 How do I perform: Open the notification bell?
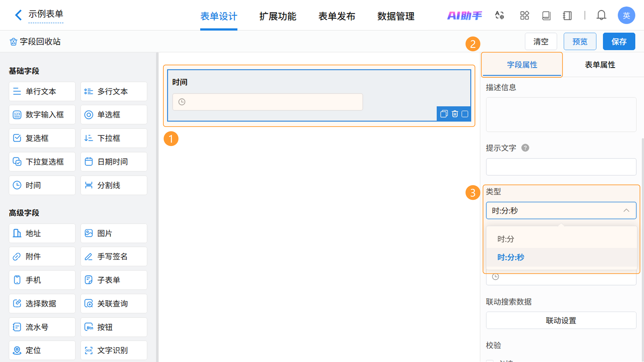tap(601, 15)
